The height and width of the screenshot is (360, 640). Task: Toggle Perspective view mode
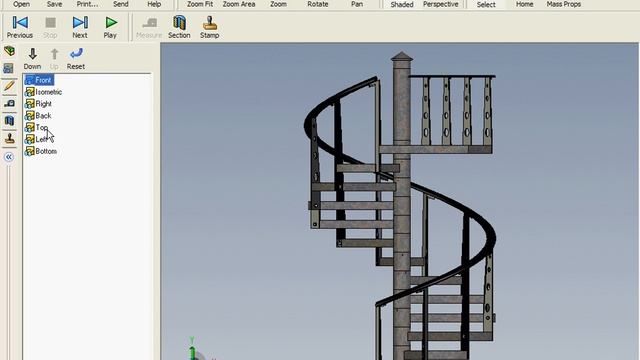pyautogui.click(x=440, y=4)
